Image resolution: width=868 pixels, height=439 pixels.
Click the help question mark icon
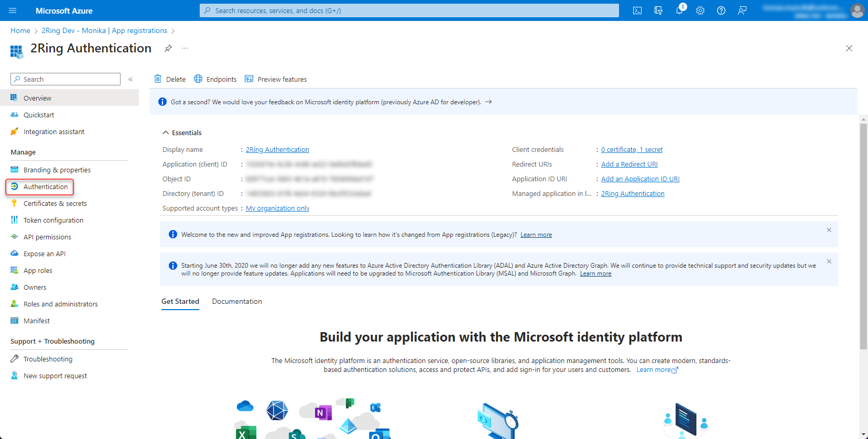[x=721, y=10]
